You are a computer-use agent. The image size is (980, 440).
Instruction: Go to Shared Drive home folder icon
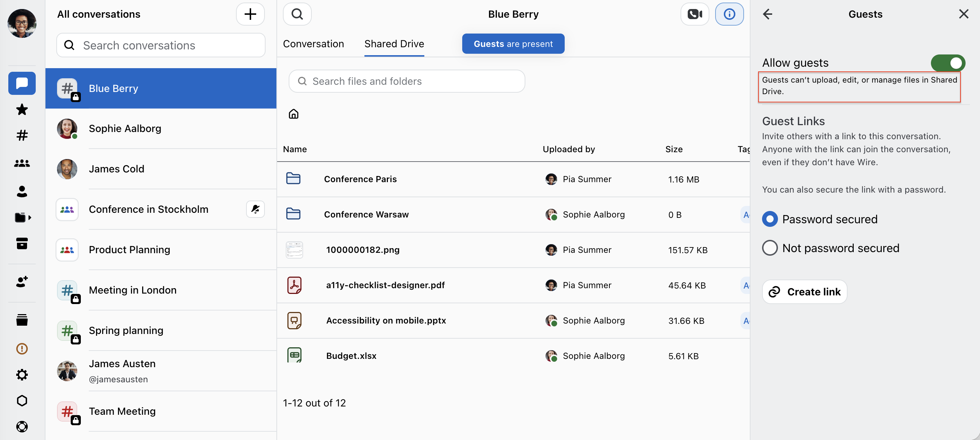[x=293, y=114]
